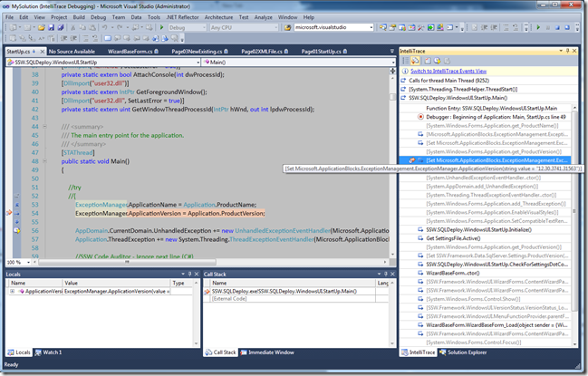Open the Debug solution configuration dropdown
Image resolution: width=588 pixels, height=376 pixels.
(187, 27)
